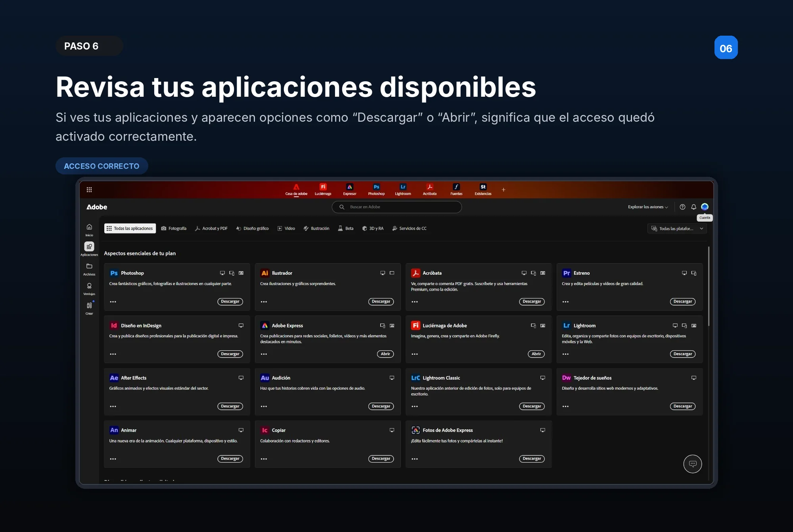
Task: Open Expresar shortcut in top bar
Action: tap(350, 189)
